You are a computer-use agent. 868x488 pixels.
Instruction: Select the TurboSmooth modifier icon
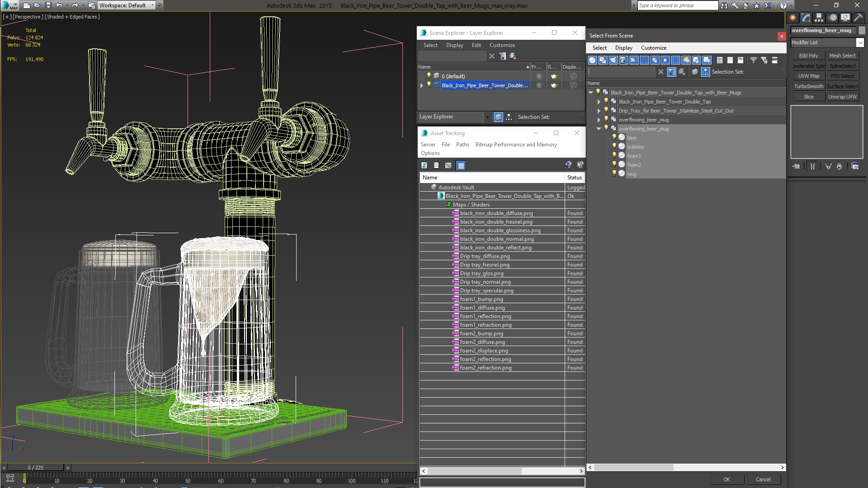tap(808, 86)
